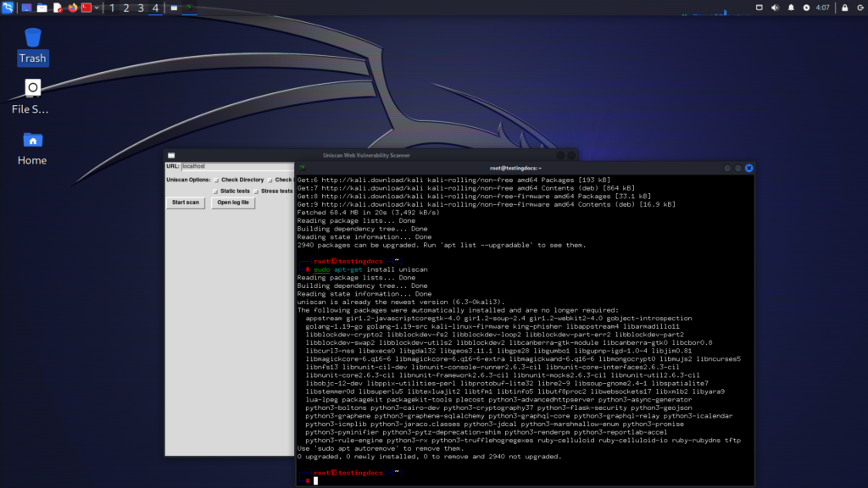The width and height of the screenshot is (868, 488).
Task: Click the lock screen padlock icon
Action: coord(845,8)
